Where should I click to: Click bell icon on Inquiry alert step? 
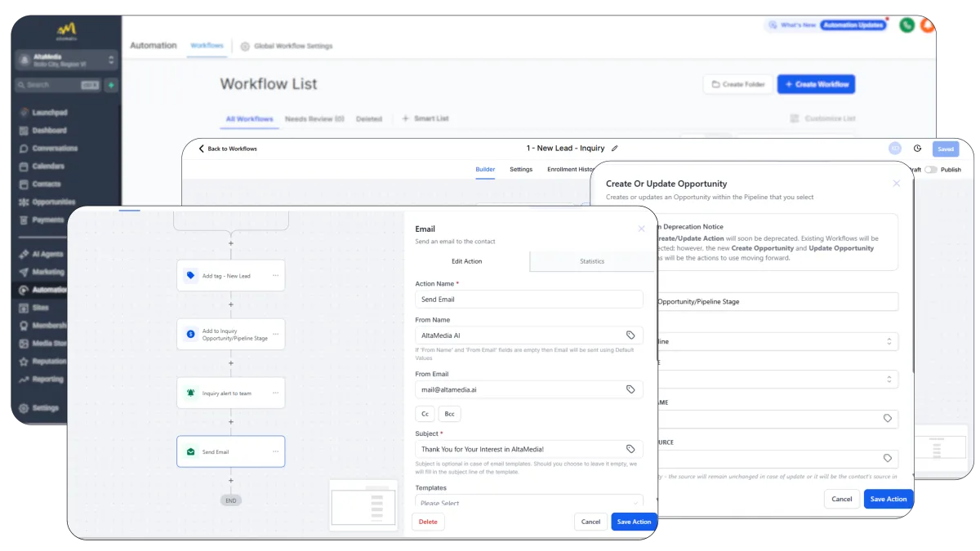pos(190,393)
